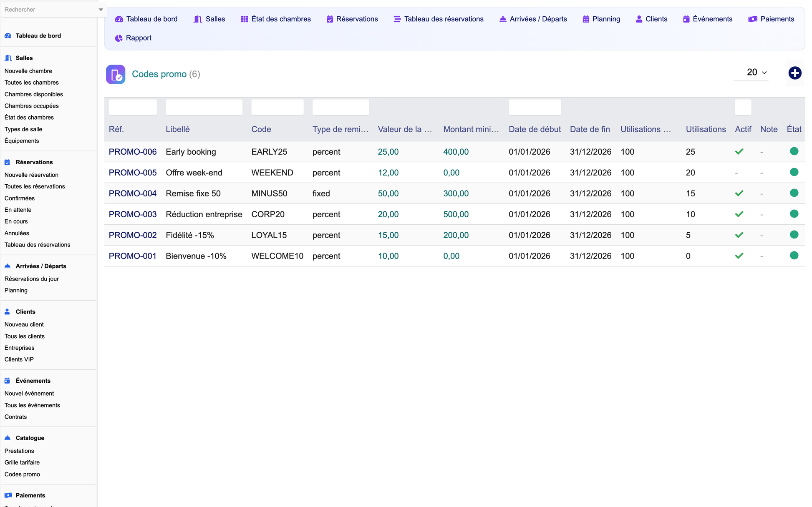Open Clients VIP in the sidebar
This screenshot has width=812, height=507.
click(19, 359)
